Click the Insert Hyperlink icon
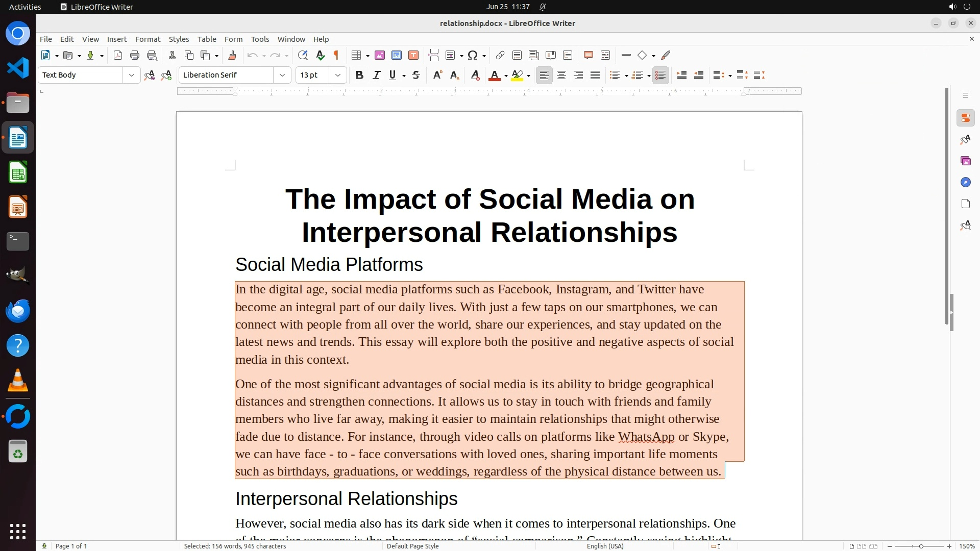The width and height of the screenshot is (980, 551). [500, 56]
